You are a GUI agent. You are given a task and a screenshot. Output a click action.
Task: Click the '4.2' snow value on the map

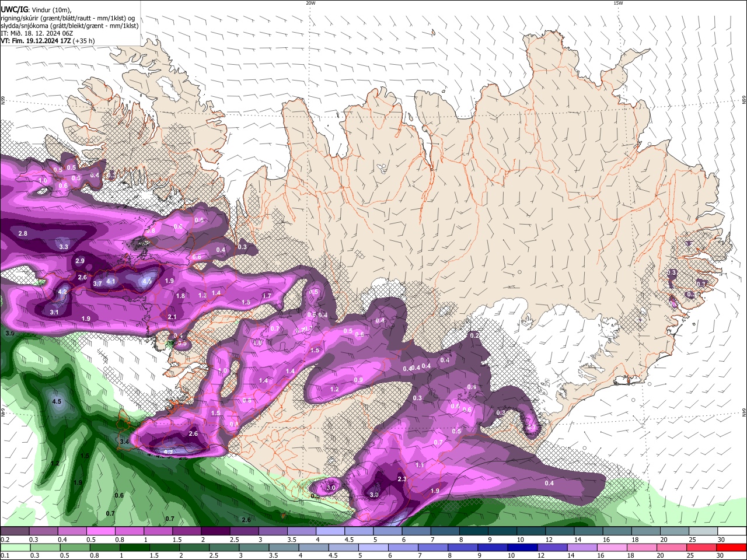[x=62, y=292]
